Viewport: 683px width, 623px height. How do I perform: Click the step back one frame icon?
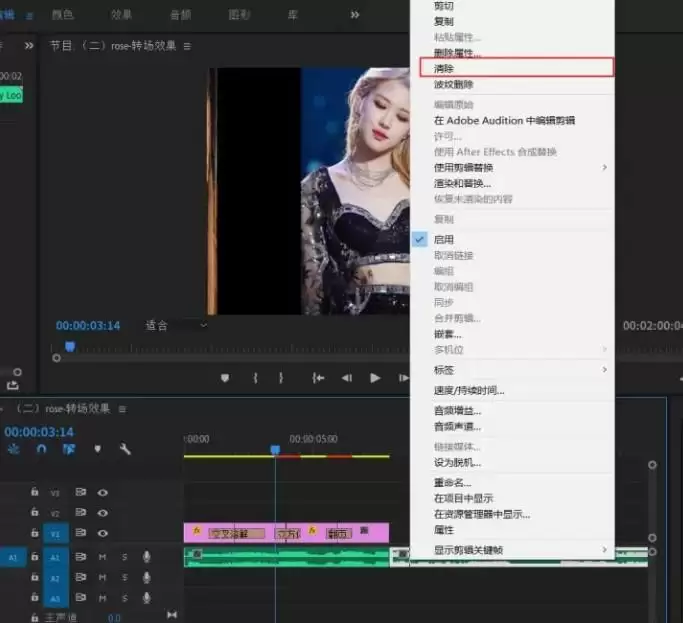tap(347, 378)
